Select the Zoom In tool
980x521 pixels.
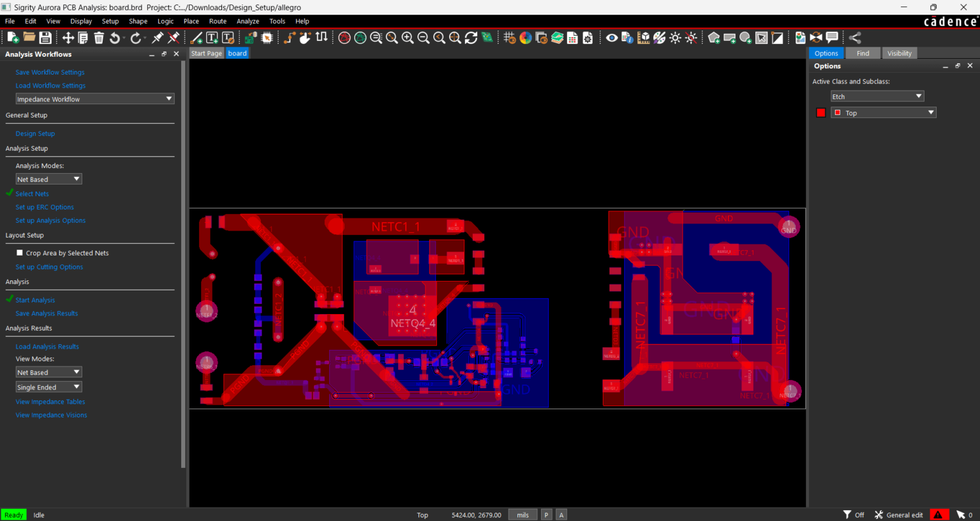click(x=408, y=38)
